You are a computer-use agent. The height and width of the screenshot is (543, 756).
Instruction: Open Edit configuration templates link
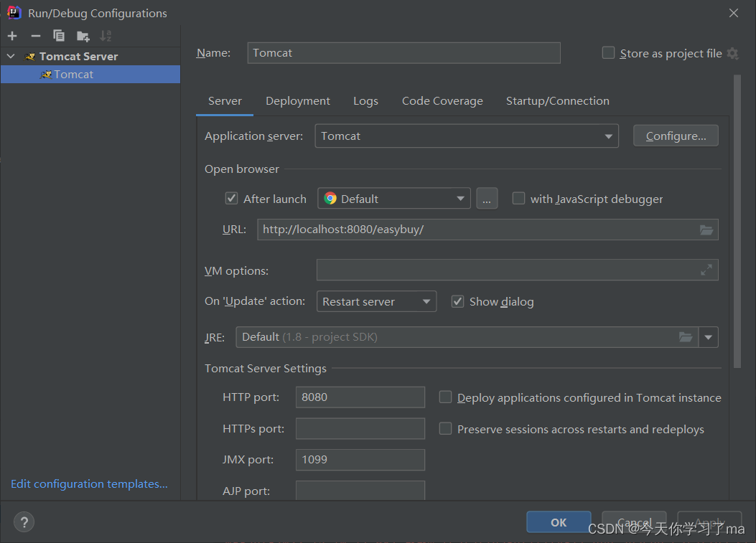click(x=88, y=483)
